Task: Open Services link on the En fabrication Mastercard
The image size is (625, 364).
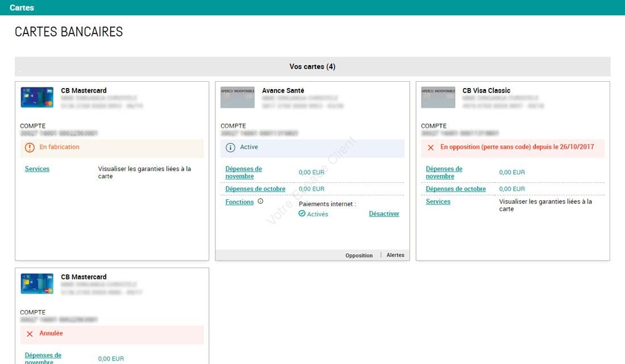Action: 37,169
